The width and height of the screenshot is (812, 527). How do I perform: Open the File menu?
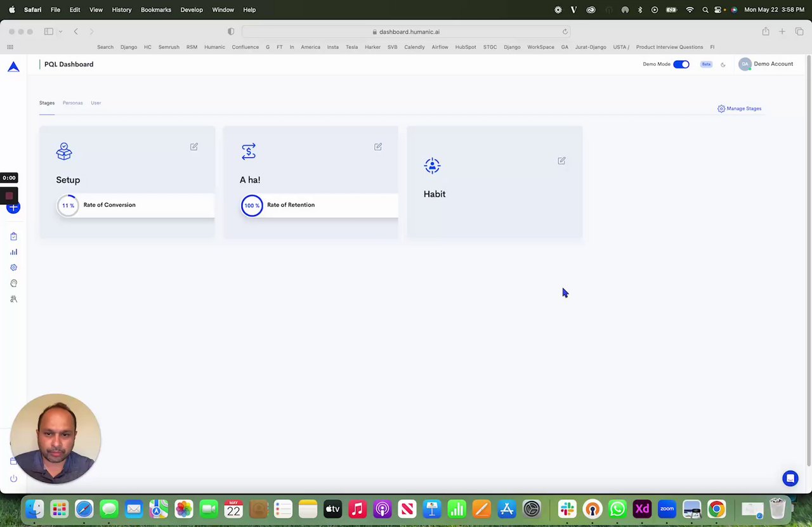55,10
